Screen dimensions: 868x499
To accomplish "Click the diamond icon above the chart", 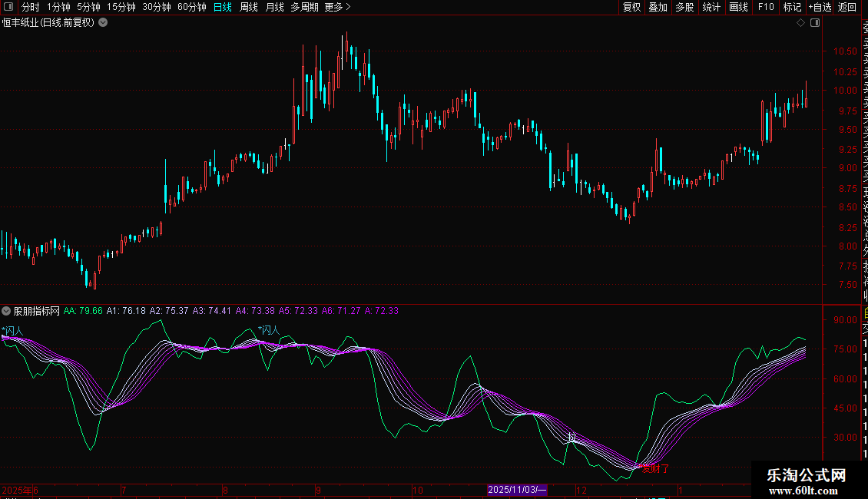I will pos(800,23).
